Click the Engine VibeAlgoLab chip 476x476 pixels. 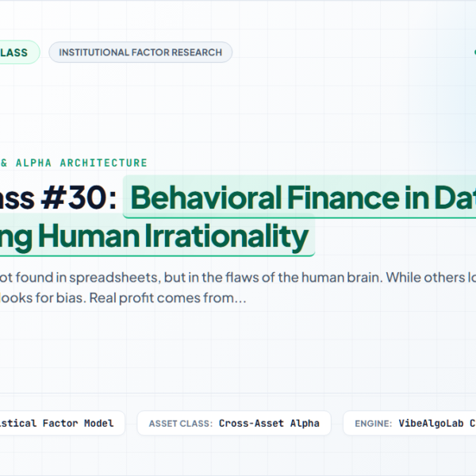[x=410, y=423]
